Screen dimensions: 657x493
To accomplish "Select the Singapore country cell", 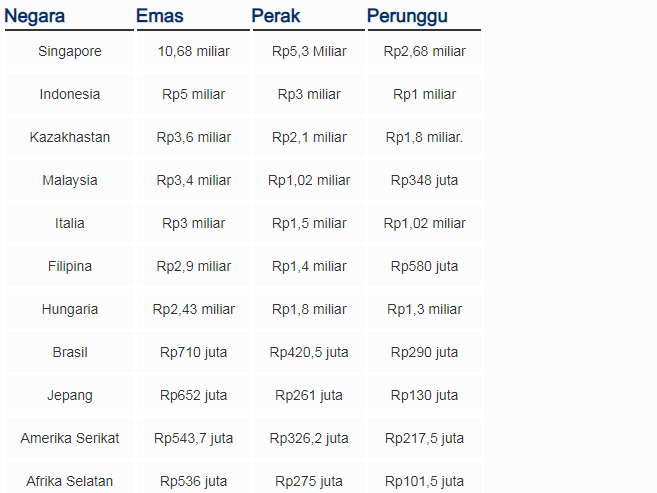I will click(x=70, y=52).
